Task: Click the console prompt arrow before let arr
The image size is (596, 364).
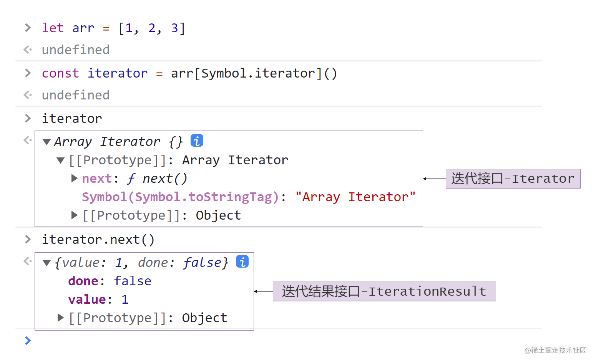Action: coord(27,27)
